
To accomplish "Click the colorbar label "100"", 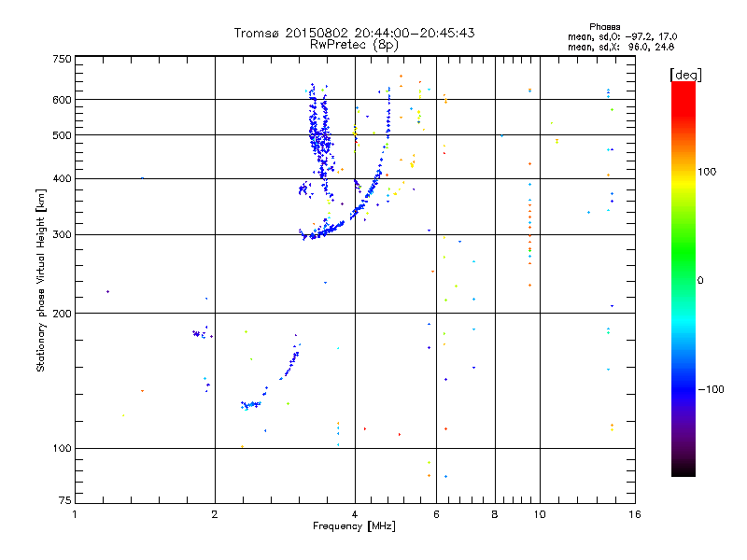I will [707, 172].
